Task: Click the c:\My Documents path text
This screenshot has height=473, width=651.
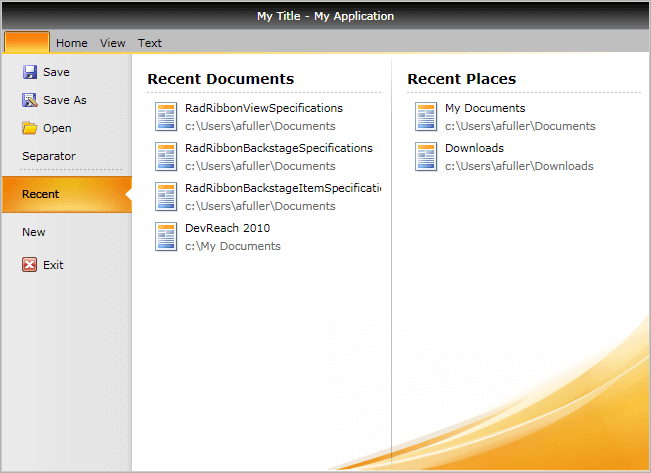Action: point(233,246)
